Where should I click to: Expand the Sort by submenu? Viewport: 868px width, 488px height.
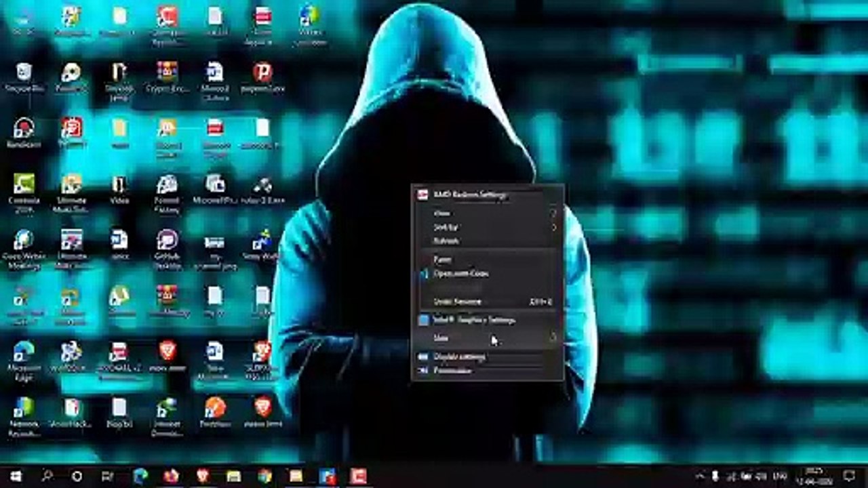[x=488, y=227]
